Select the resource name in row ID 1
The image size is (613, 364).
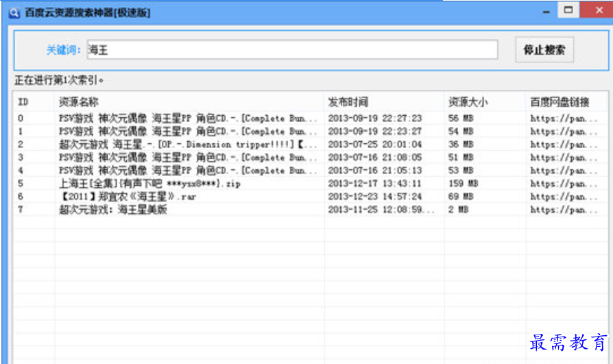188,132
